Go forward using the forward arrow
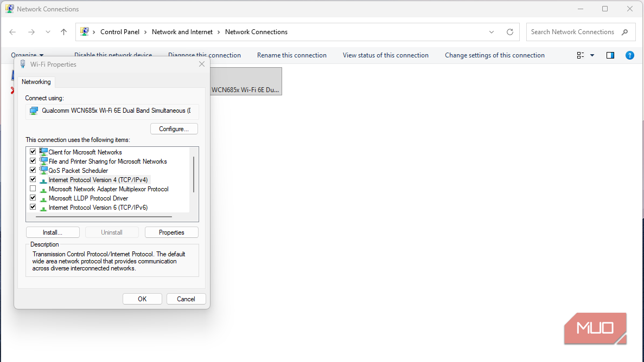 point(31,32)
